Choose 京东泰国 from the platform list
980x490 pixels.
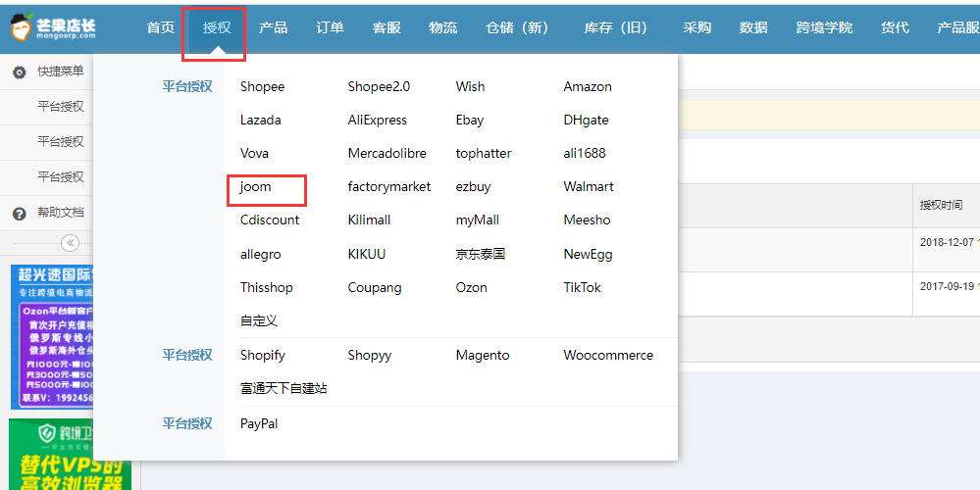click(x=480, y=254)
